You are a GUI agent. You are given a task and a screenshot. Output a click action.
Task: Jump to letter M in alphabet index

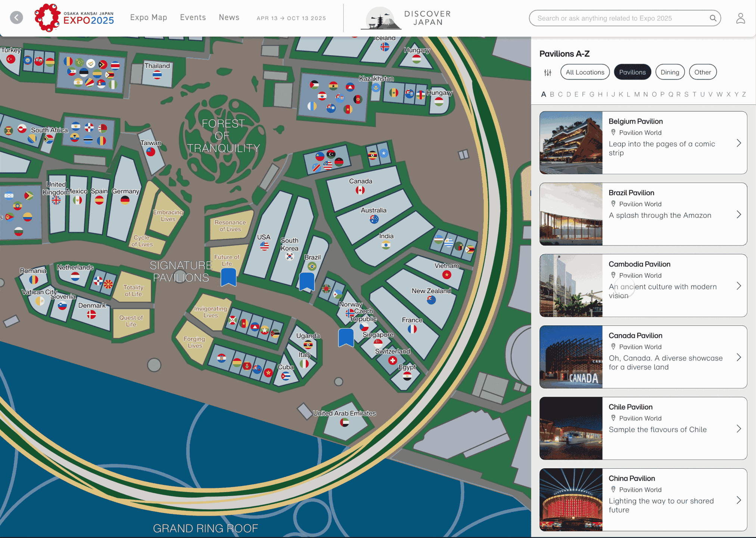click(x=637, y=95)
